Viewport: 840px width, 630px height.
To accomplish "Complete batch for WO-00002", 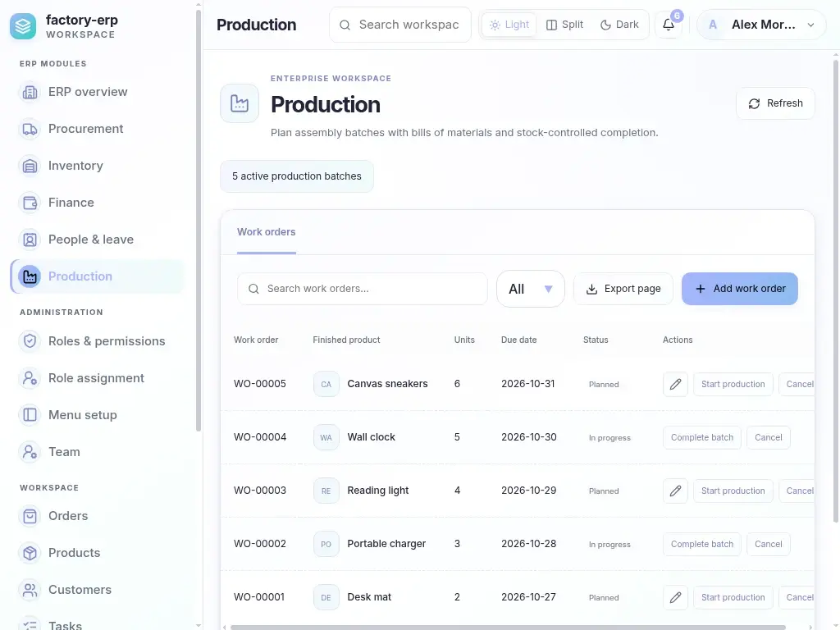I will tap(702, 544).
